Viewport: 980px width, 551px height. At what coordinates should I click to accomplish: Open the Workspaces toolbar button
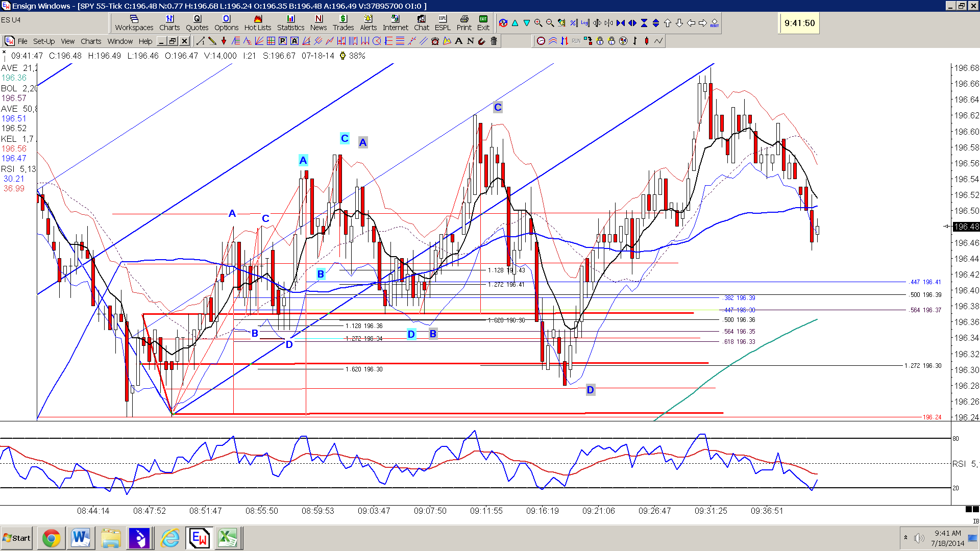134,23
